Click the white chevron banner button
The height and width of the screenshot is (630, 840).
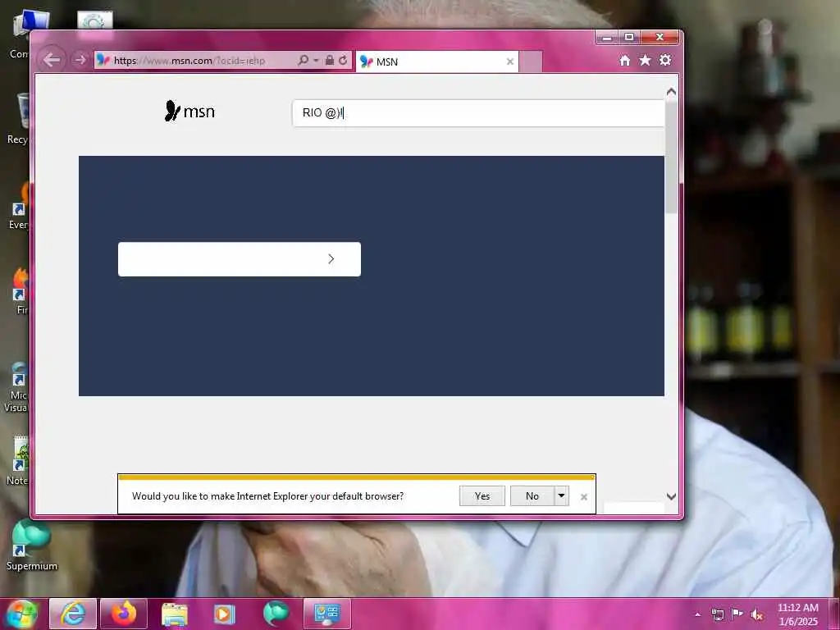pyautogui.click(x=240, y=259)
